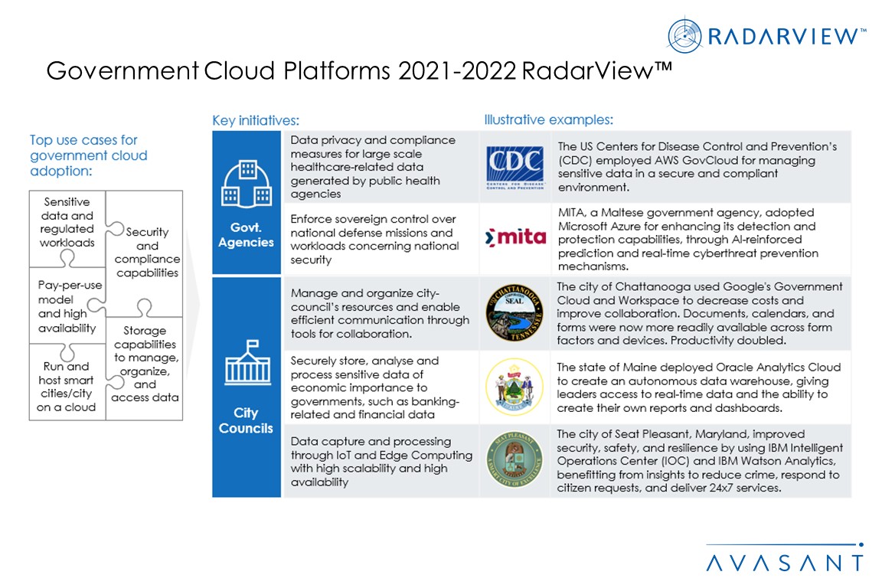Click the 'Illustrative examples:' heading
The width and height of the screenshot is (882, 588).
[x=548, y=119]
